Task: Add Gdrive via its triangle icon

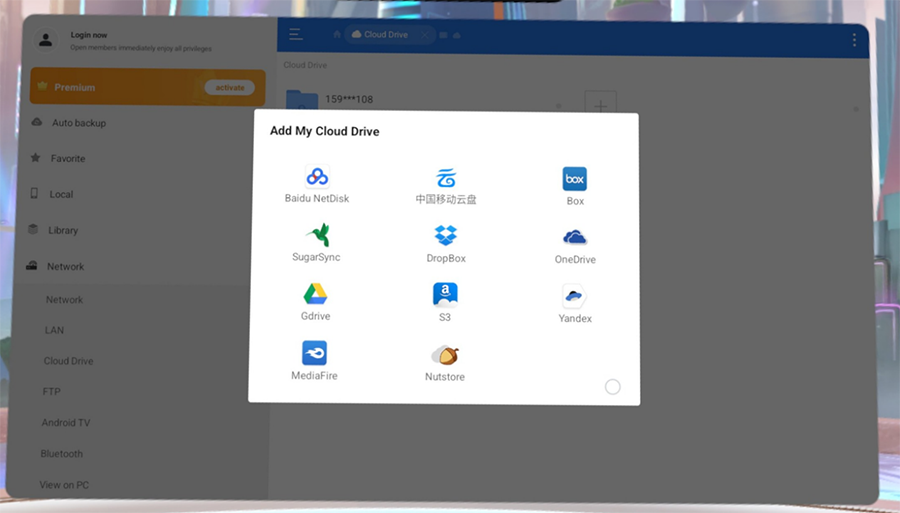Action: coord(315,294)
